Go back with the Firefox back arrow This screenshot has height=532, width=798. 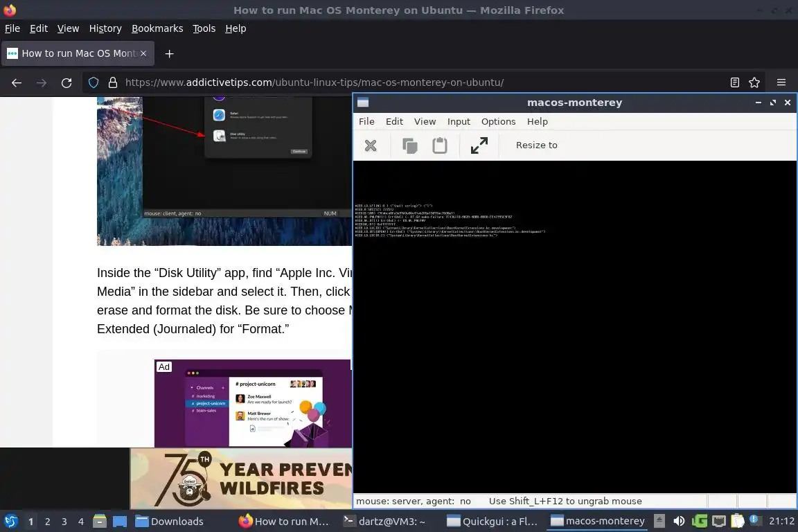[x=17, y=82]
